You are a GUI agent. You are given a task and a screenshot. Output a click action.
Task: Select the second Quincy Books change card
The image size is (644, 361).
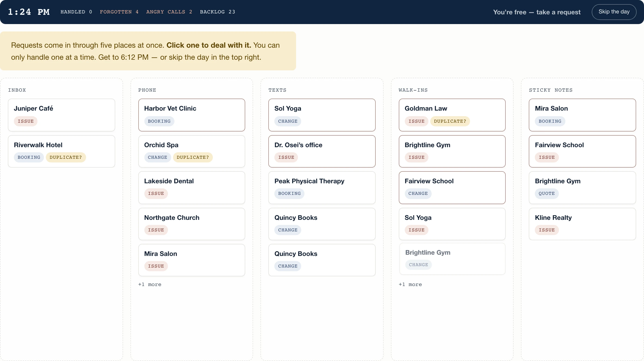pos(322,260)
